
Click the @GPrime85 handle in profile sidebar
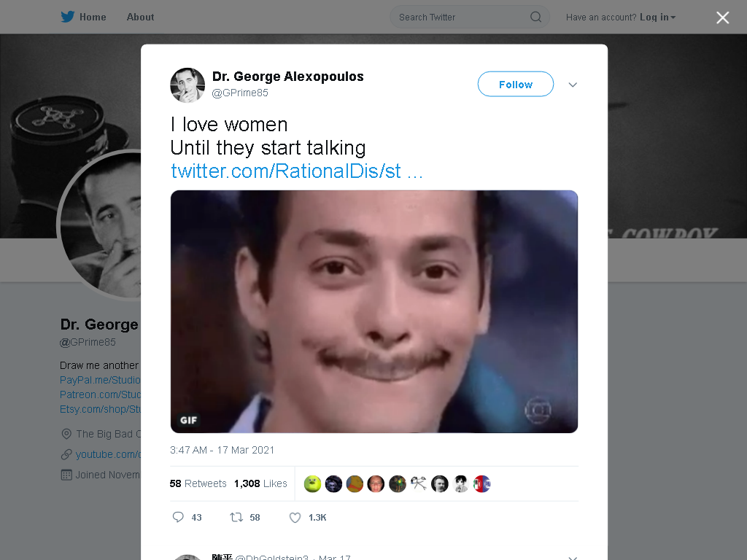point(88,342)
